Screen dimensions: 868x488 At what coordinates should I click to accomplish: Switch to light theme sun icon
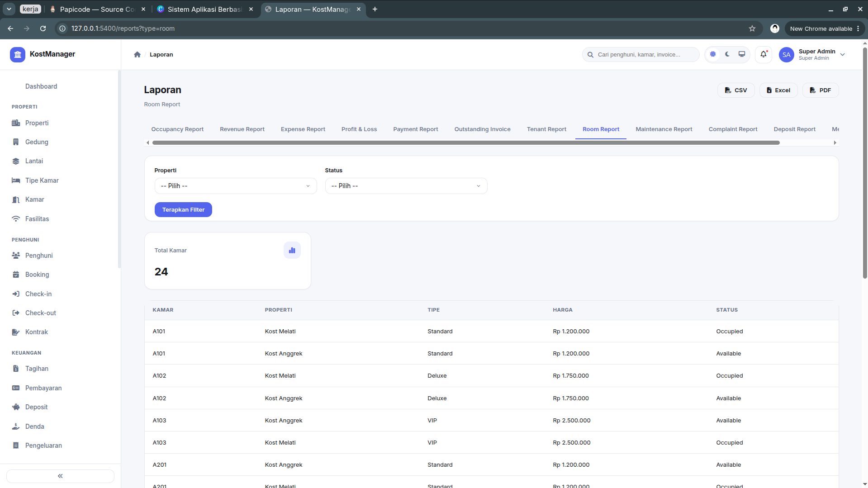pos(713,54)
